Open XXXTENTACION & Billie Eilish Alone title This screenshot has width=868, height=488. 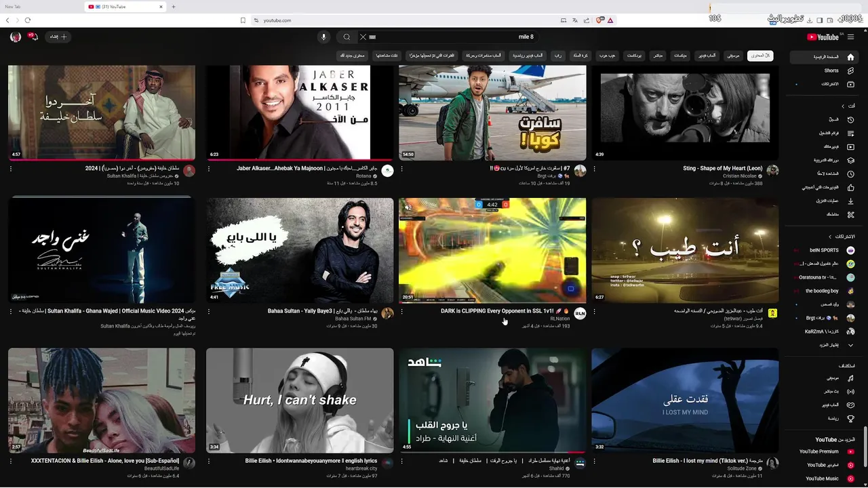[x=105, y=461]
